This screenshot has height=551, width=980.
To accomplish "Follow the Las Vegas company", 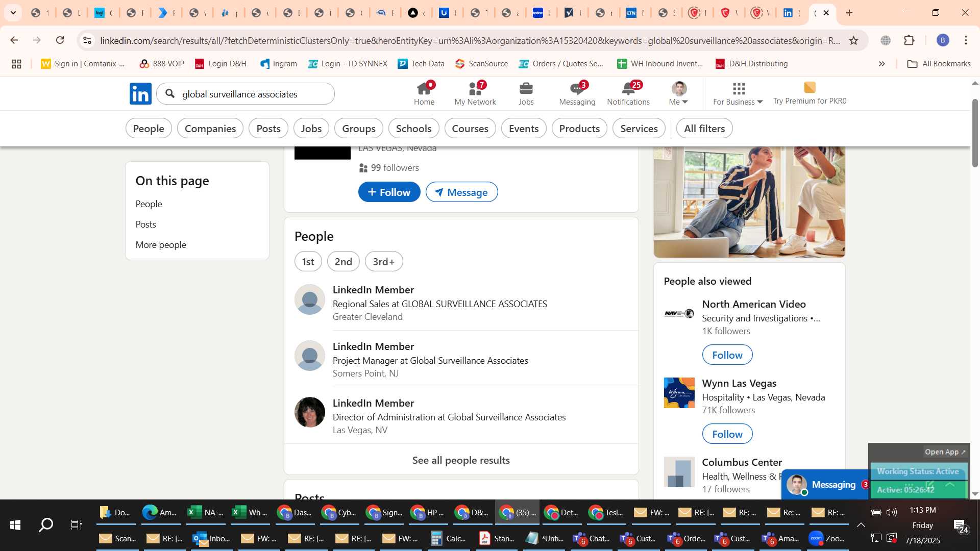I will click(x=389, y=192).
